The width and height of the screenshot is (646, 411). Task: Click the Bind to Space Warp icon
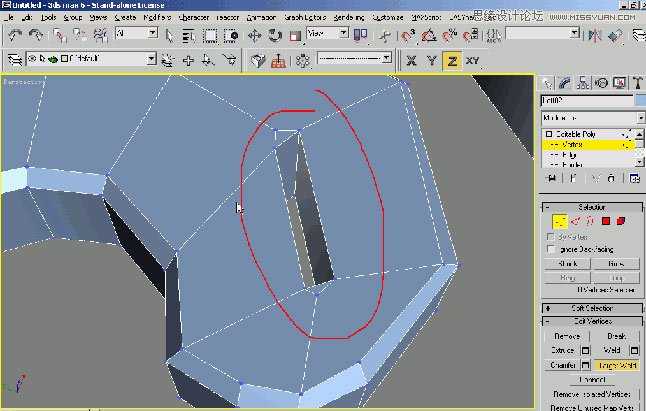[x=100, y=36]
